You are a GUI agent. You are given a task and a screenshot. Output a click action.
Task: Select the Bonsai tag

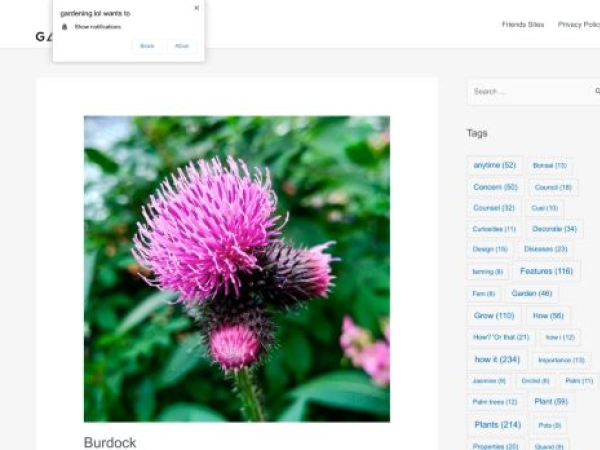tap(549, 166)
